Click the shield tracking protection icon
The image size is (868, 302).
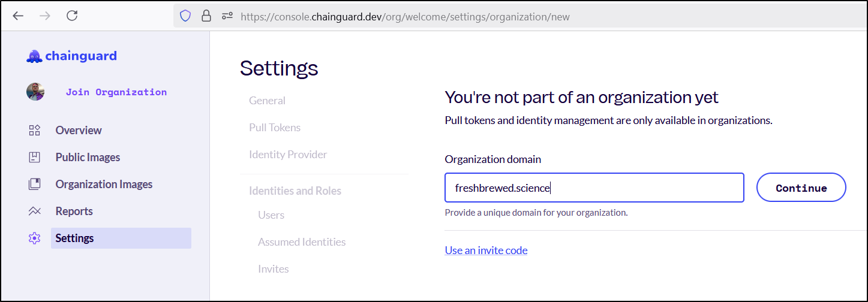click(185, 16)
